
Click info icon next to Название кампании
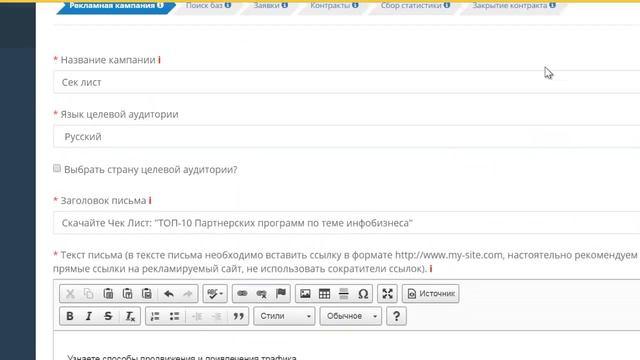[x=159, y=60]
